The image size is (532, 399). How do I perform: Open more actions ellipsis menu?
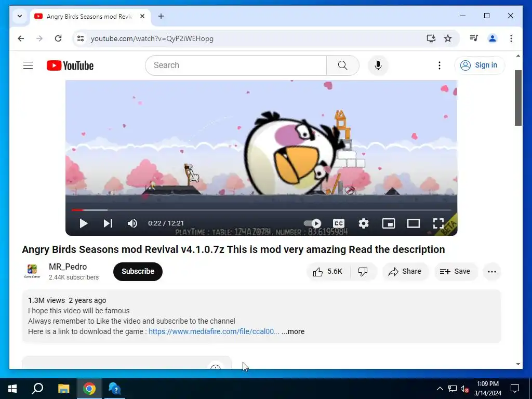click(x=492, y=271)
